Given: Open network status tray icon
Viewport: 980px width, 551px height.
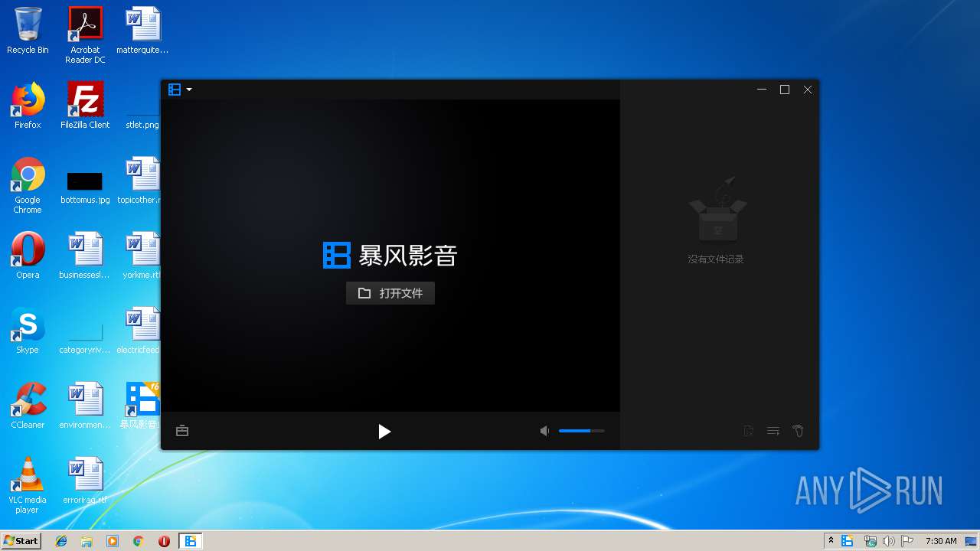Looking at the screenshot, I should point(870,541).
